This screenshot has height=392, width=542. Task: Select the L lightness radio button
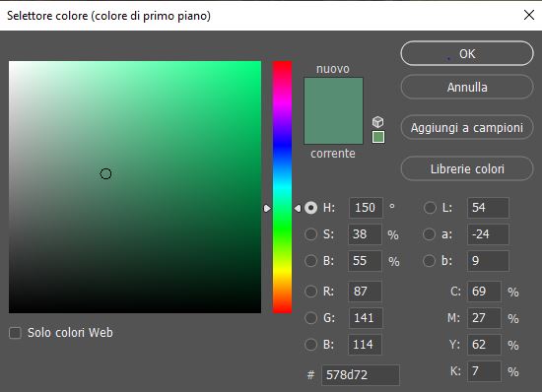(x=430, y=208)
